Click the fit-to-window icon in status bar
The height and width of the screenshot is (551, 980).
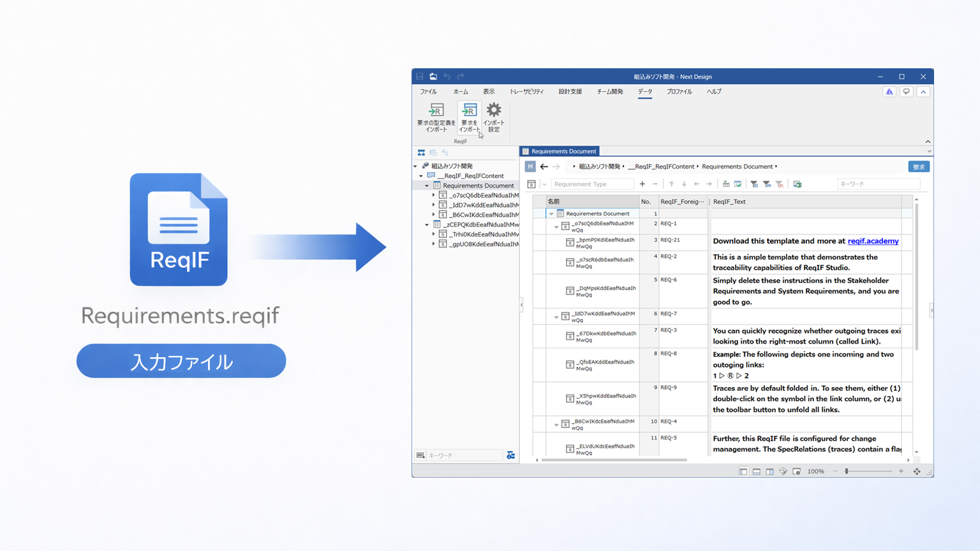(917, 471)
